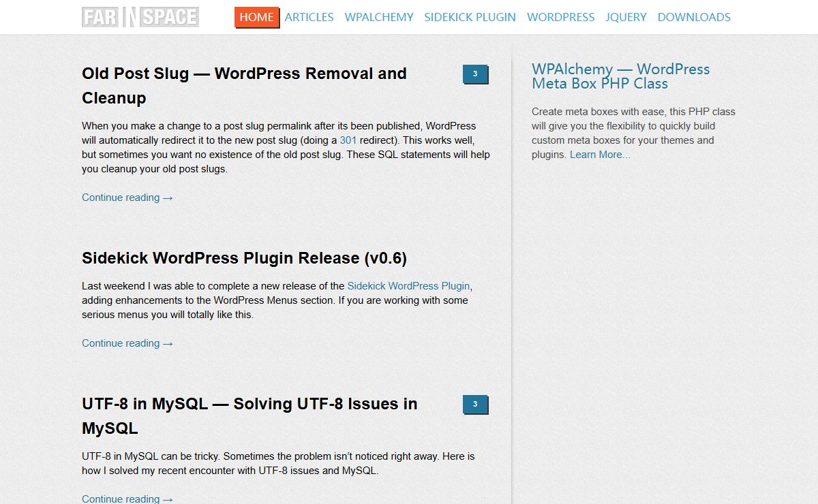Image resolution: width=818 pixels, height=504 pixels.
Task: Open the WPALCHEMY navigation item
Action: pos(379,17)
